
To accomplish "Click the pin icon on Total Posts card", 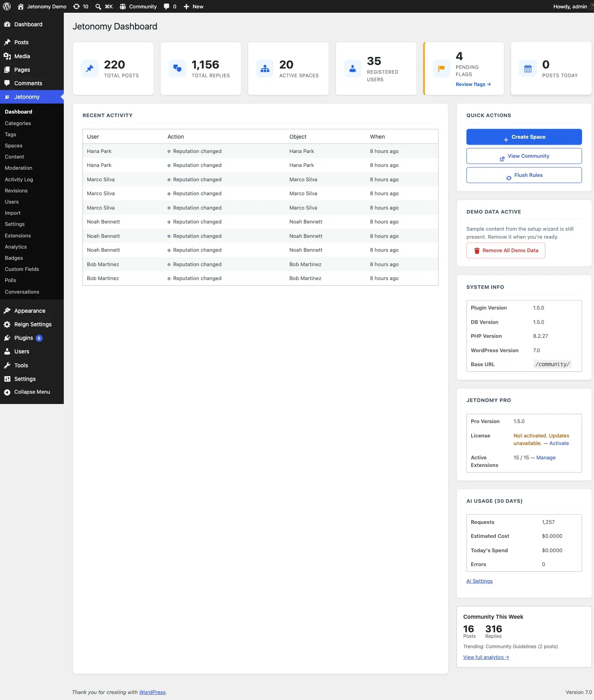I will pos(90,69).
